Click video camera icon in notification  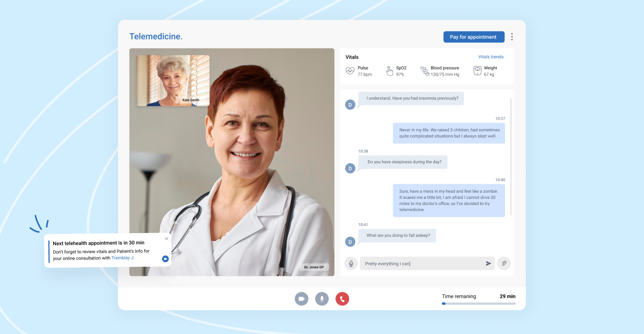pyautogui.click(x=165, y=259)
